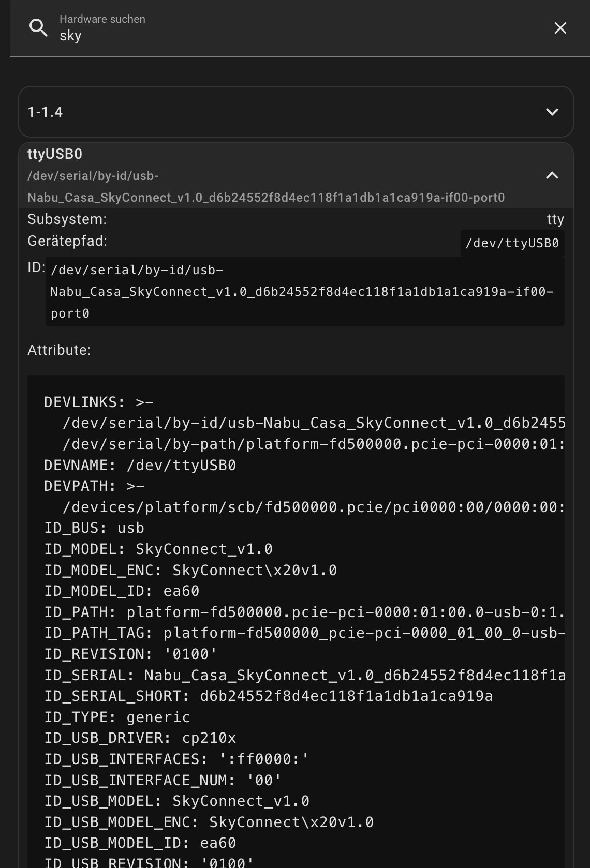The image size is (590, 868).
Task: Click the ttyUSB0 header title
Action: [x=55, y=154]
